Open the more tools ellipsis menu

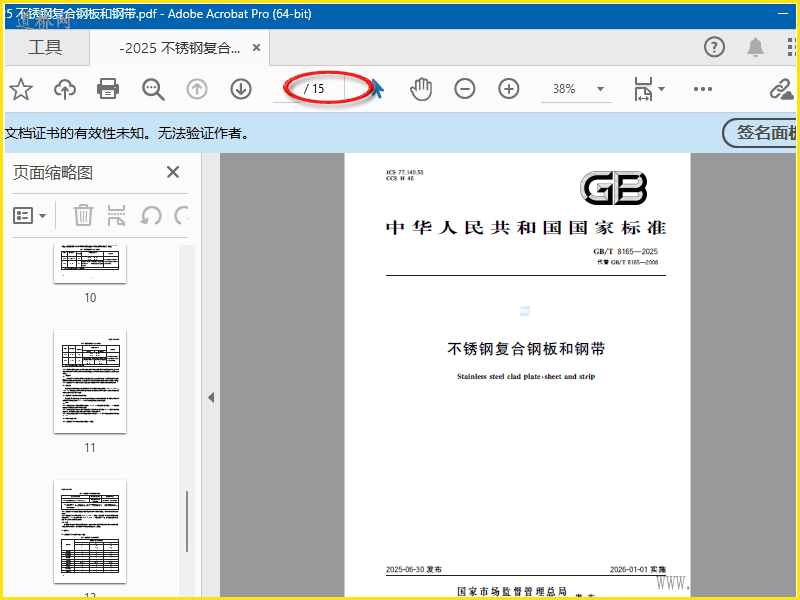[703, 89]
